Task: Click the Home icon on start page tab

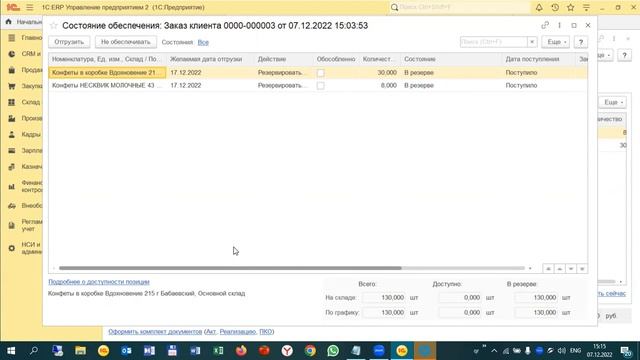Action: 9,22
